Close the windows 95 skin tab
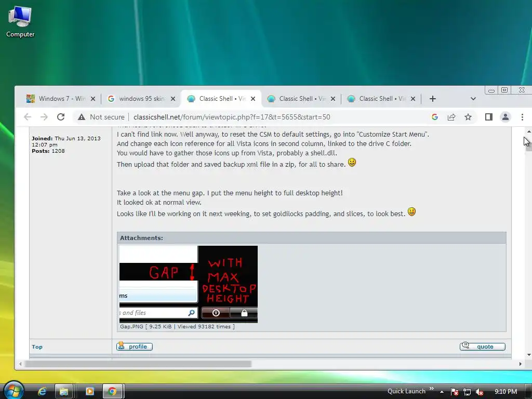532x399 pixels. pos(173,99)
